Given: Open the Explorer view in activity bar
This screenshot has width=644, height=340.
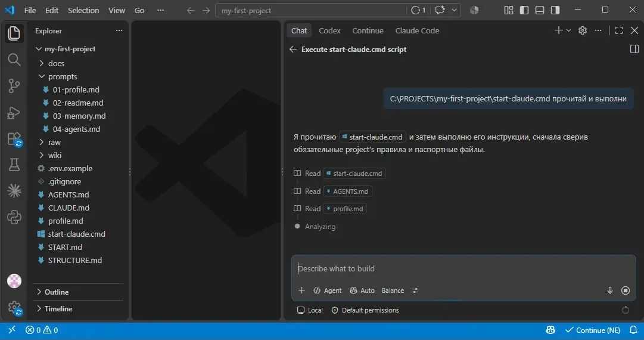Looking at the screenshot, I should tap(14, 33).
